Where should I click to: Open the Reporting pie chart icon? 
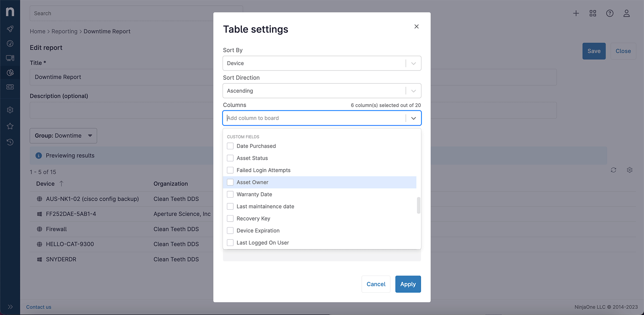coord(10,73)
